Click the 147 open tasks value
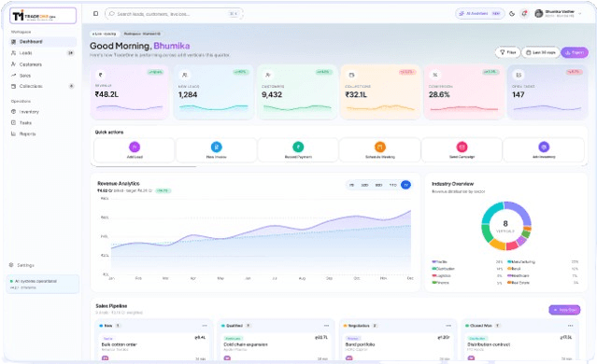 519,94
